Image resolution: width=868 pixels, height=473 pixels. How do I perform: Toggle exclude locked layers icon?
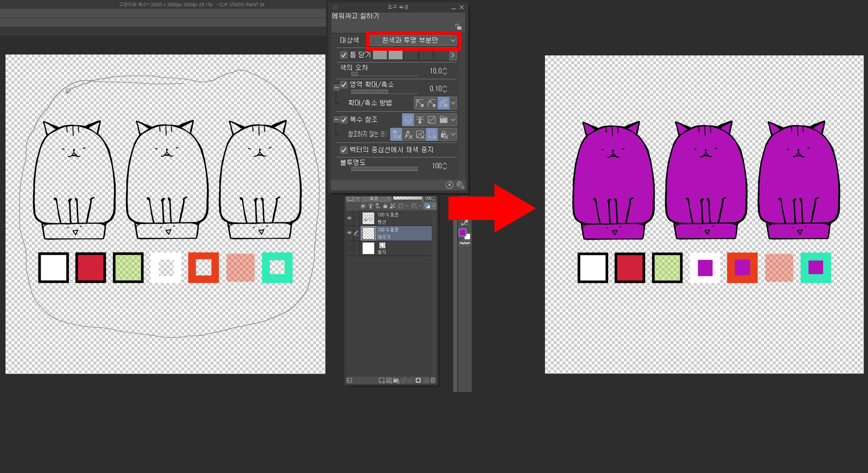click(x=444, y=135)
